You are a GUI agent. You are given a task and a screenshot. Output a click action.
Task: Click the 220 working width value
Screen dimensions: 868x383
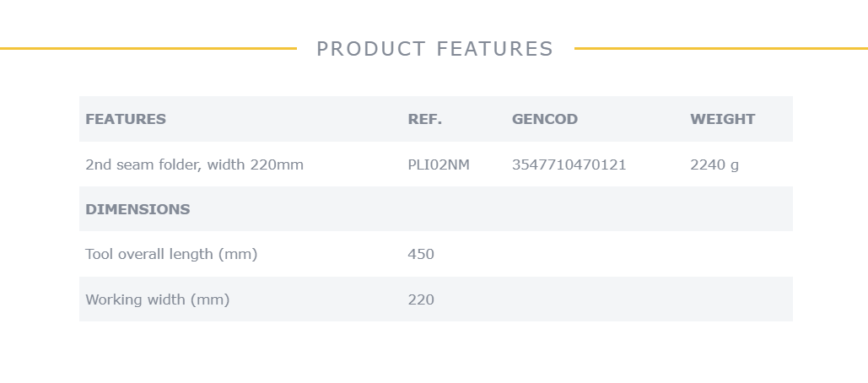tap(421, 299)
